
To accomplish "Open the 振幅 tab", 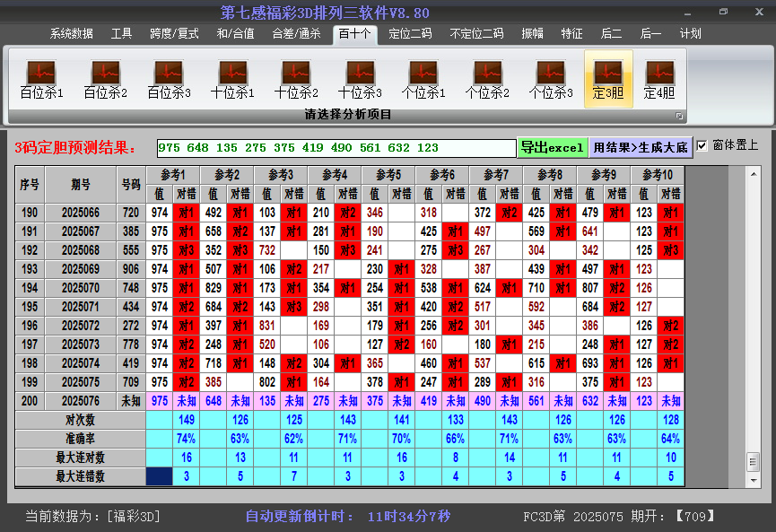I will click(533, 34).
